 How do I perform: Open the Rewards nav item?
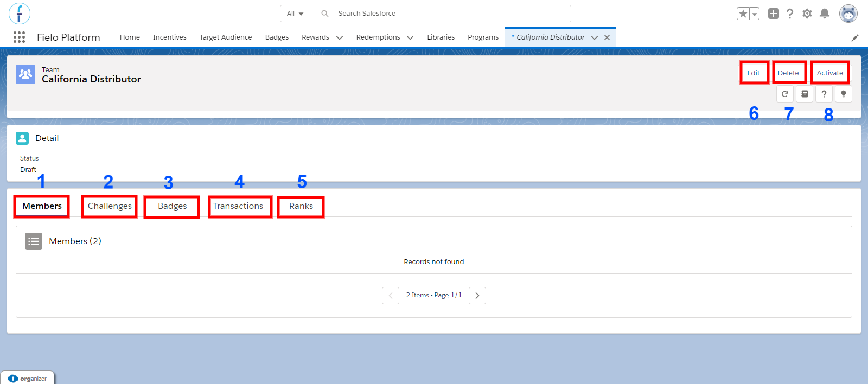tap(316, 37)
